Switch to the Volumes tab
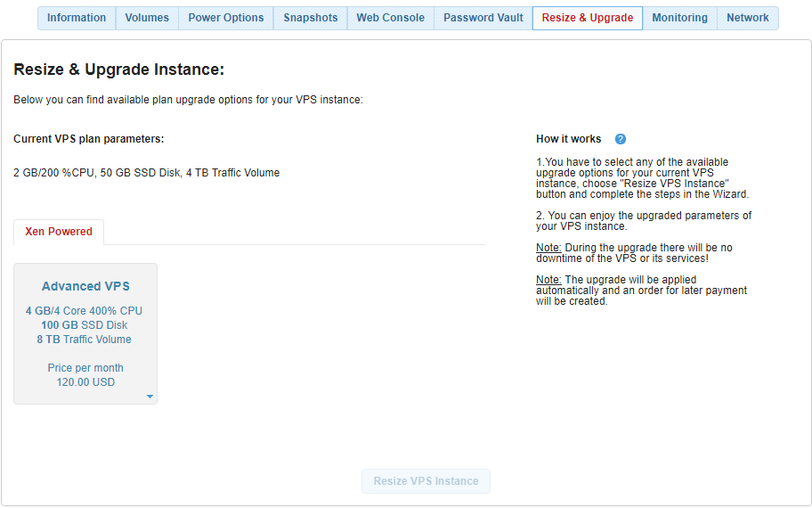812x508 pixels. [x=147, y=18]
